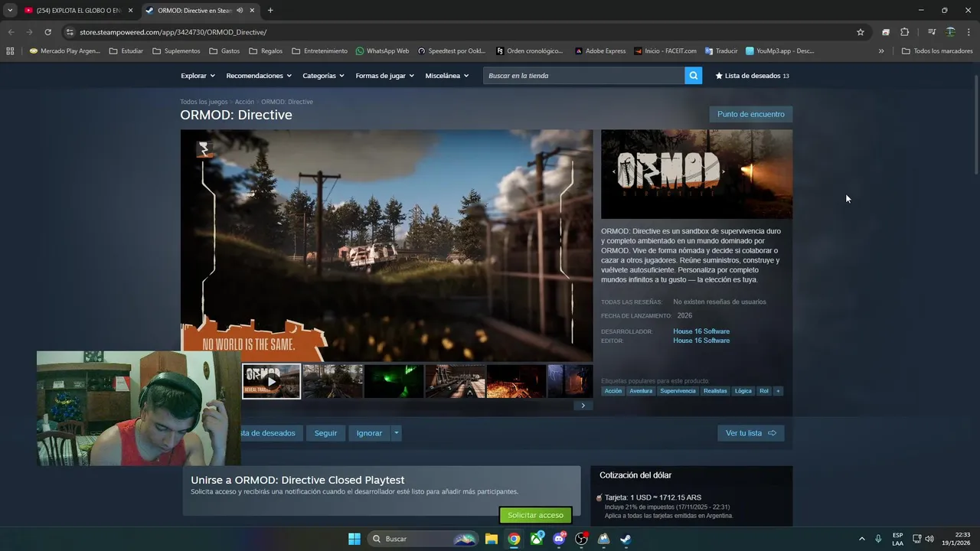Open the Todos los marcadores folder
This screenshot has width=980, height=551.
(x=937, y=51)
